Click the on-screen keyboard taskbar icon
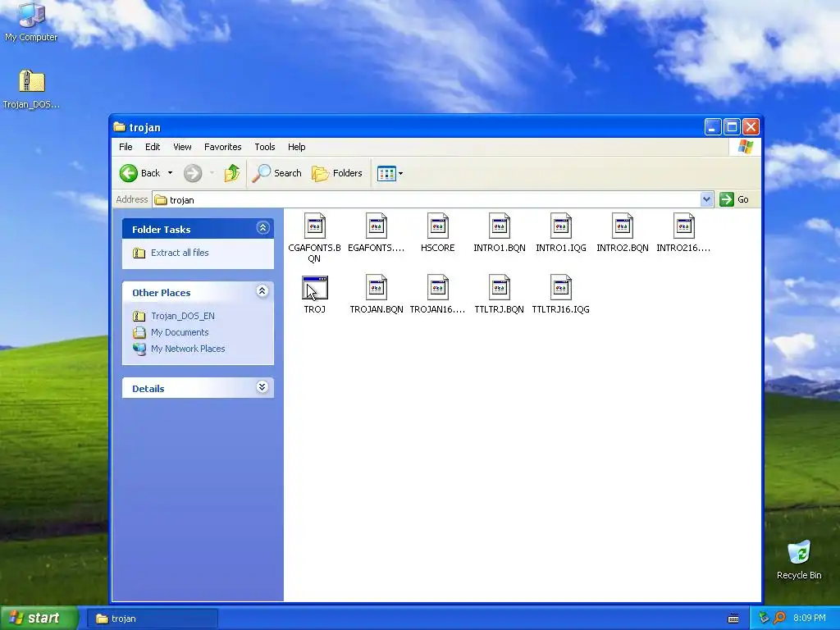 coord(733,619)
